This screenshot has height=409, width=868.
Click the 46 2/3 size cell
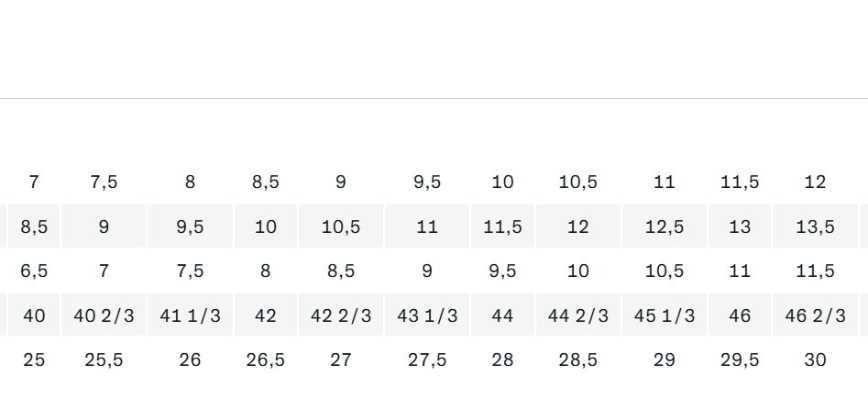(815, 315)
